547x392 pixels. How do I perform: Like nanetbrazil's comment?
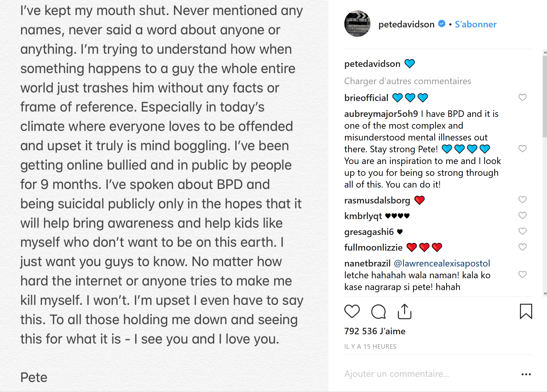click(522, 275)
